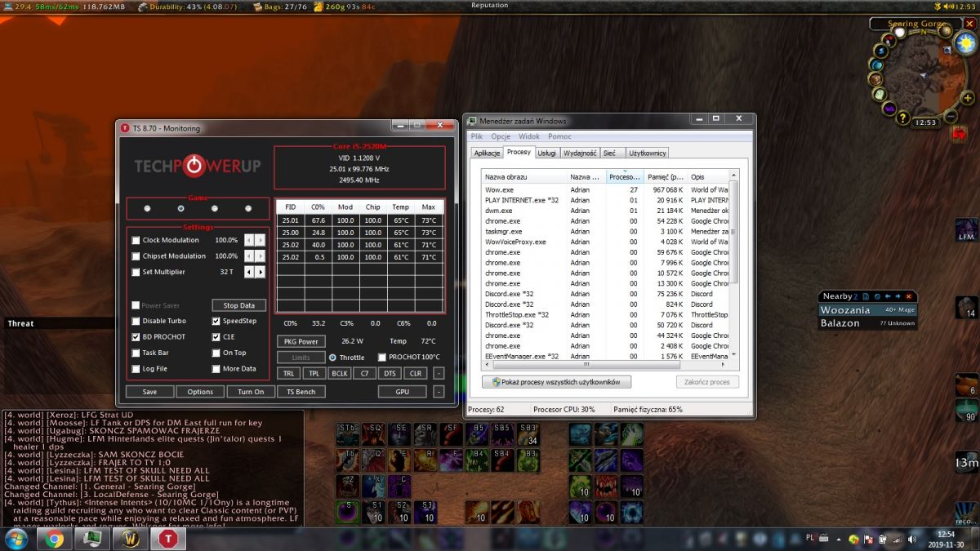Use the action button keybound S3

pos(425,513)
